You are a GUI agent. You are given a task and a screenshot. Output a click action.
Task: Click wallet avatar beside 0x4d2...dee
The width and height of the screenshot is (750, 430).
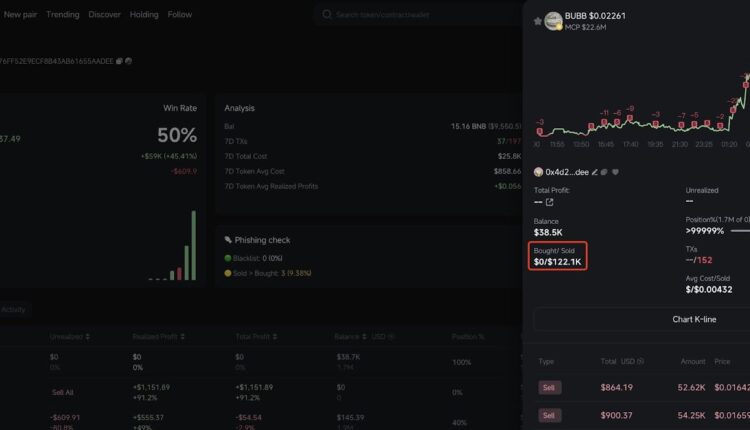[539, 172]
